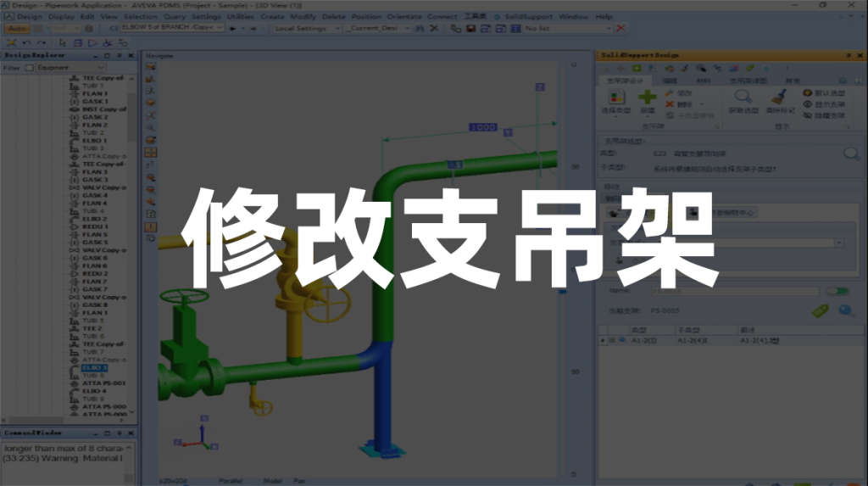Viewport: 868px width, 486px height.
Task: Open the Display menu
Action: (x=61, y=17)
